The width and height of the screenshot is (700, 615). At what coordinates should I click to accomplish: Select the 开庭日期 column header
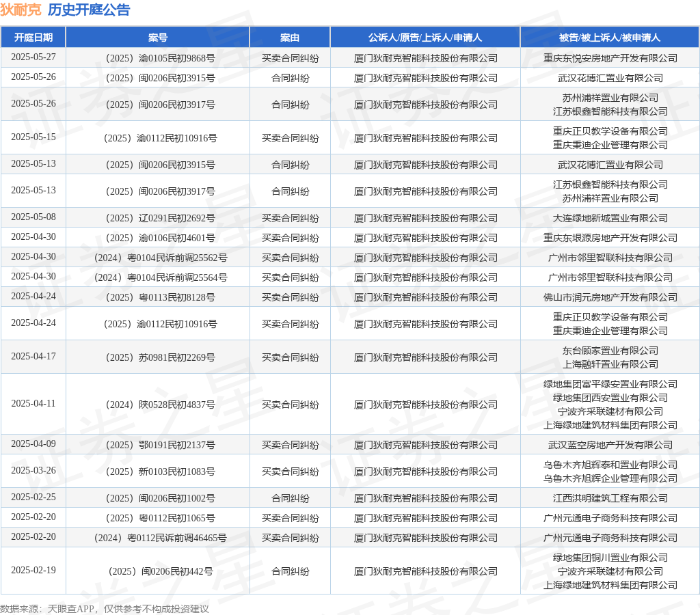coord(33,38)
